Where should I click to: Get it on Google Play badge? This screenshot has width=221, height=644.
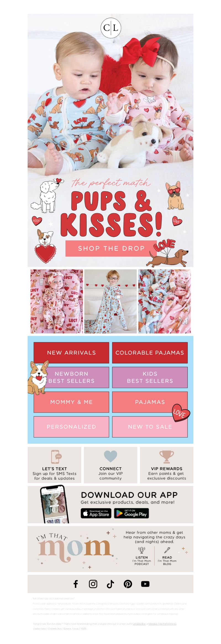click(131, 513)
